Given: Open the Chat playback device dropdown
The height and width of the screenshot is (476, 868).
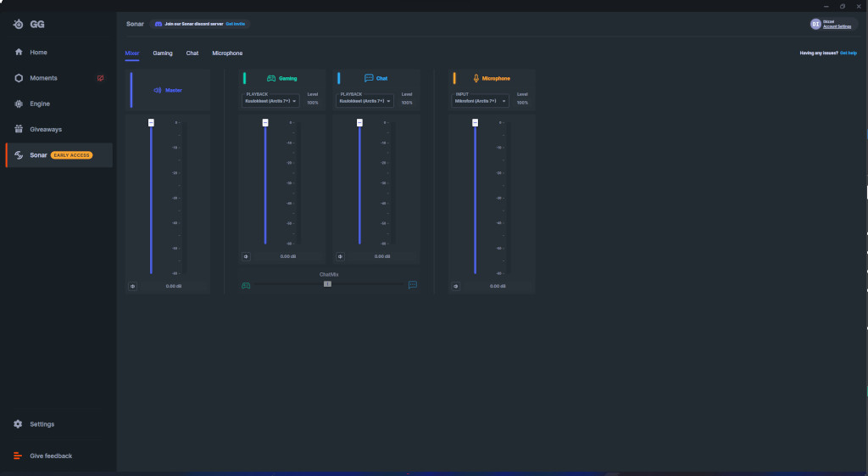Looking at the screenshot, I should (364, 101).
